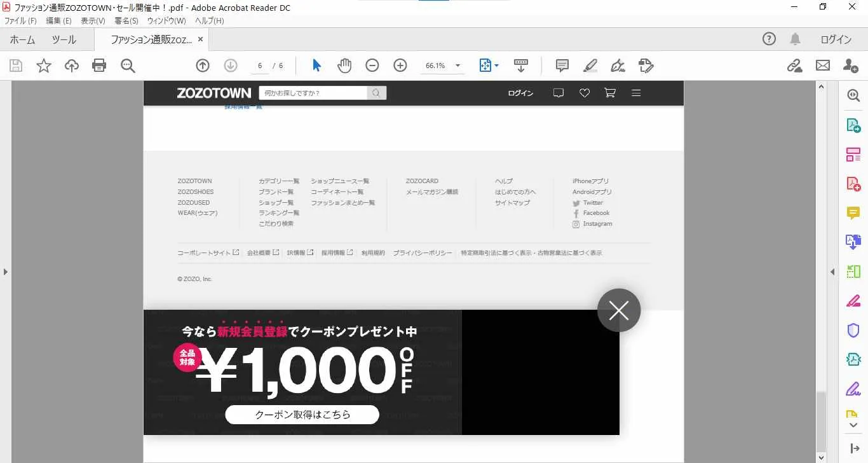Open Combine Files tool in sidebar
The height and width of the screenshot is (463, 868).
coord(853,242)
